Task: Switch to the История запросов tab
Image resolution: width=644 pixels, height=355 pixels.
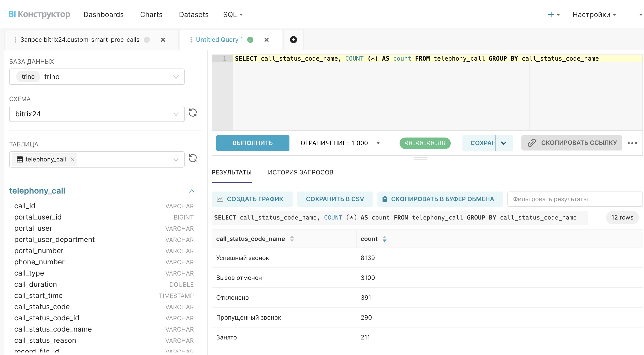Action: tap(300, 172)
